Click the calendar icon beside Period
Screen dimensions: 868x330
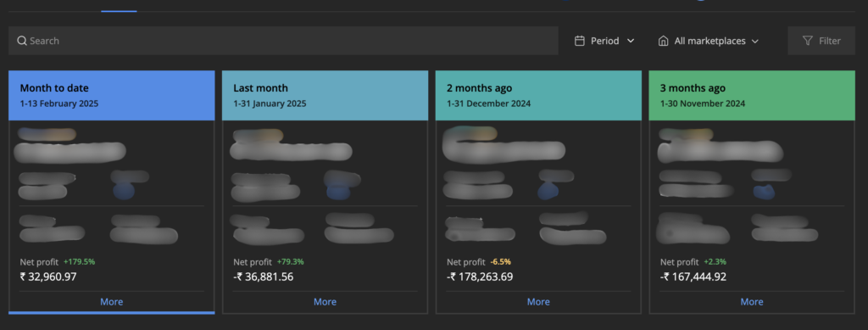(x=580, y=41)
